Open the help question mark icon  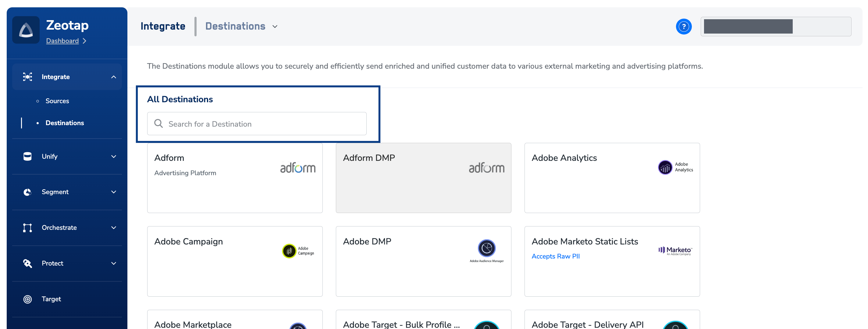point(684,27)
